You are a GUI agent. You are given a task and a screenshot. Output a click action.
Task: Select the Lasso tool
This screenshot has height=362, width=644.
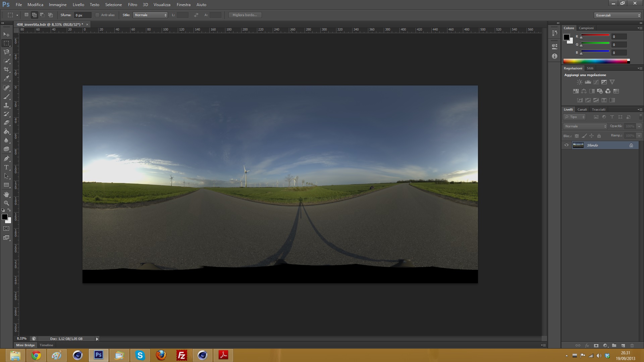(x=6, y=52)
